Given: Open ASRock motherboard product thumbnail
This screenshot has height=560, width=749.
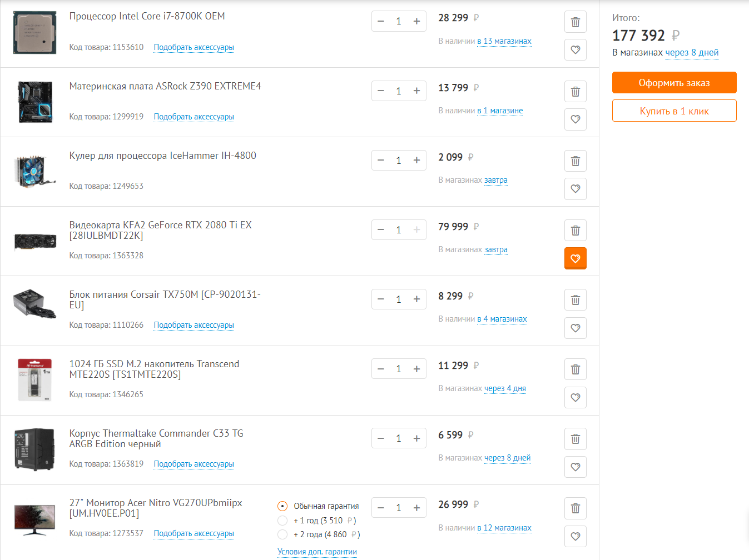Looking at the screenshot, I should pos(35,102).
